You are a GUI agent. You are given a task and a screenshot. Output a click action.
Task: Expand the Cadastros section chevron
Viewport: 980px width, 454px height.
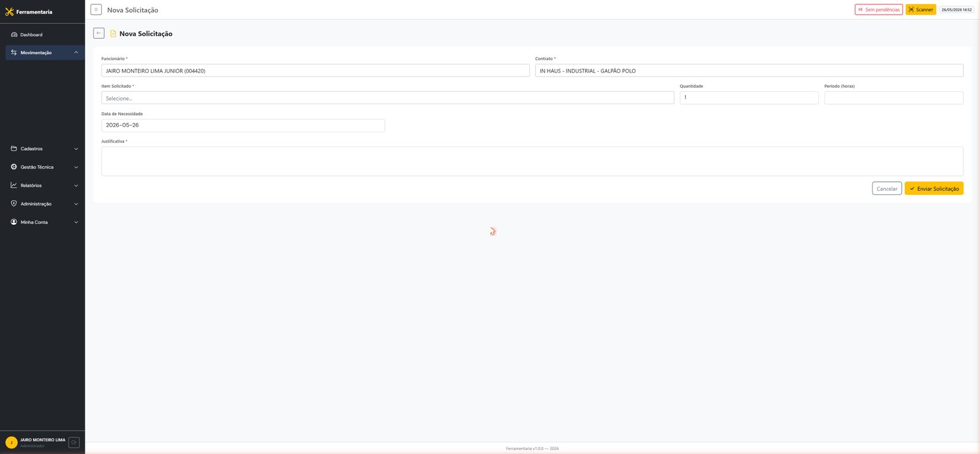pyautogui.click(x=76, y=149)
